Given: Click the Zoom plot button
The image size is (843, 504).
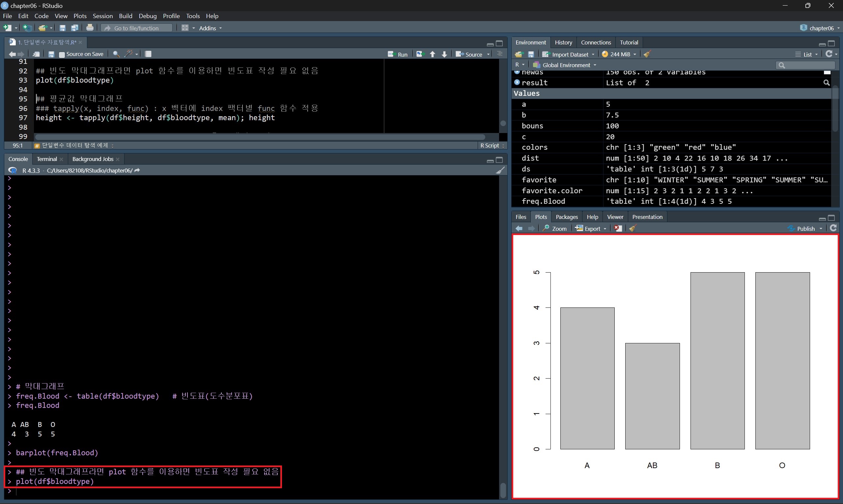Looking at the screenshot, I should point(554,228).
